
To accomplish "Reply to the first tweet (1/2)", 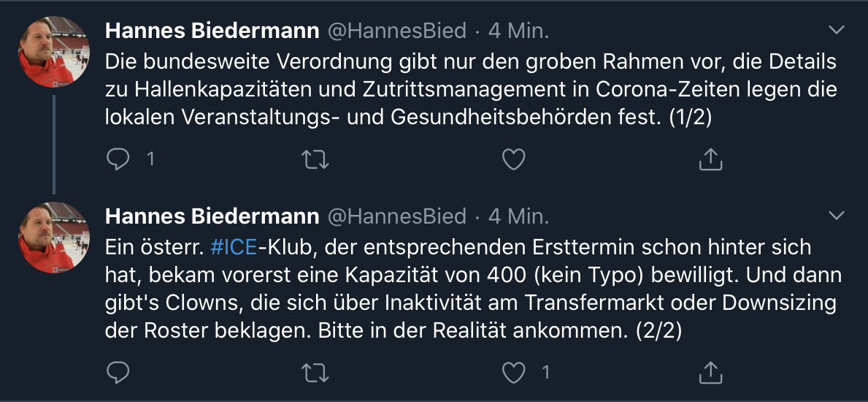I will 118,159.
